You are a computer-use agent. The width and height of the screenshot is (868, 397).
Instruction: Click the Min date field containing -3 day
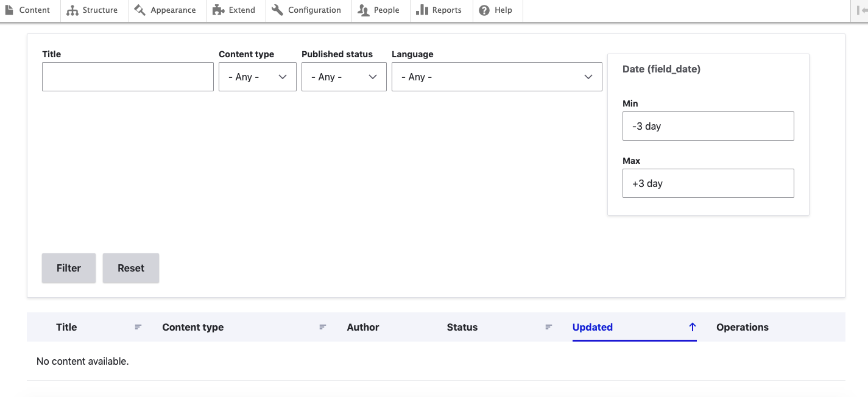click(x=708, y=126)
